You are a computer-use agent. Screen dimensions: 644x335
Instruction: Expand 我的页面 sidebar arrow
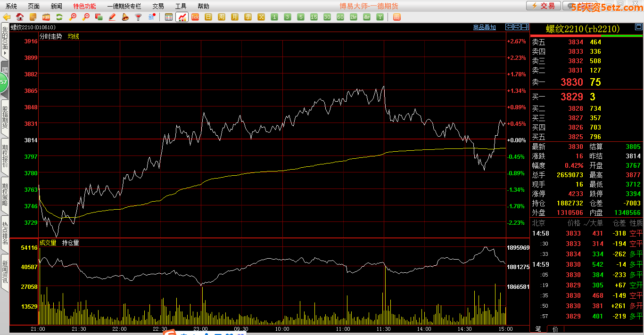pyautogui.click(x=5, y=54)
